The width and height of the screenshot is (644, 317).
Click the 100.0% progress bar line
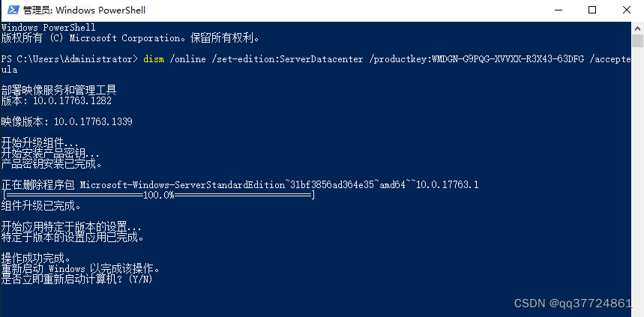point(158,196)
